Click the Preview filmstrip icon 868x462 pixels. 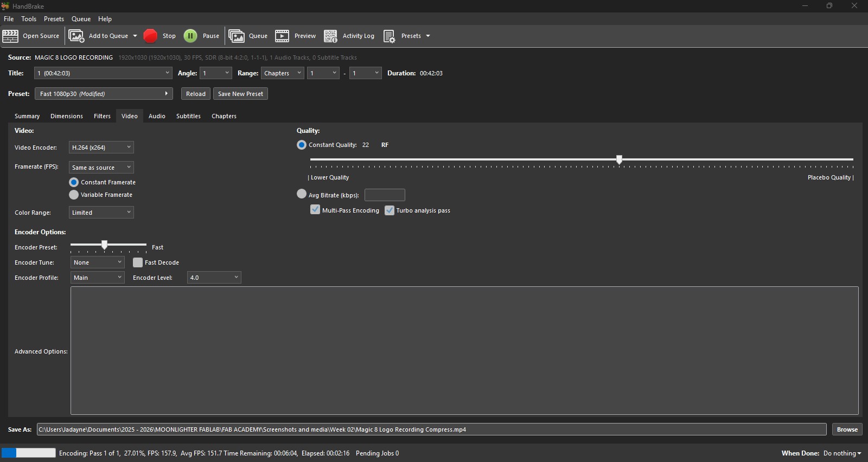tap(282, 36)
